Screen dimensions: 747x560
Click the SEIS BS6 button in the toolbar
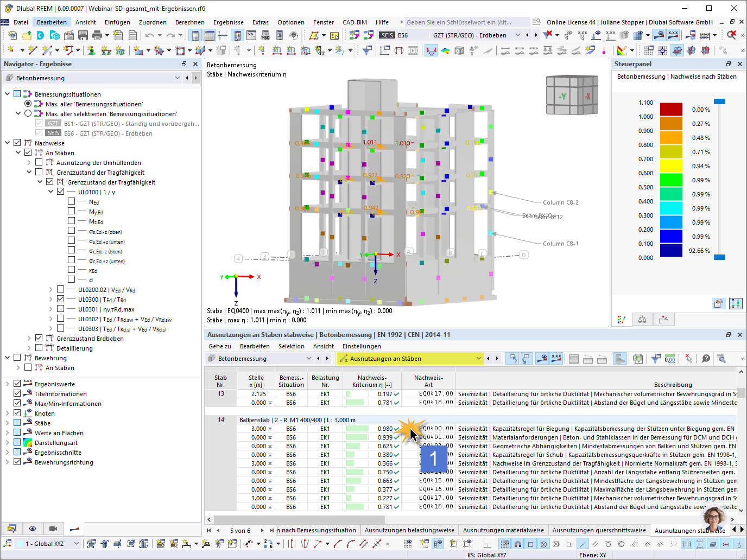(x=394, y=35)
